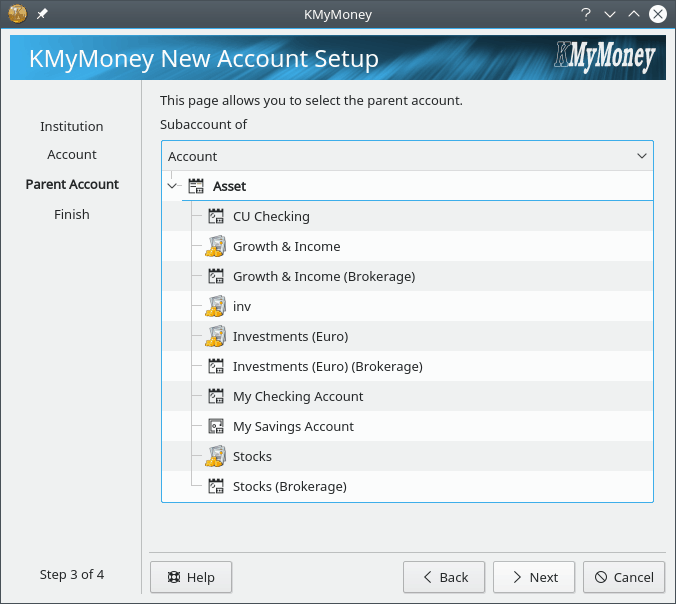
Task: Click the title bar help question mark
Action: point(585,14)
